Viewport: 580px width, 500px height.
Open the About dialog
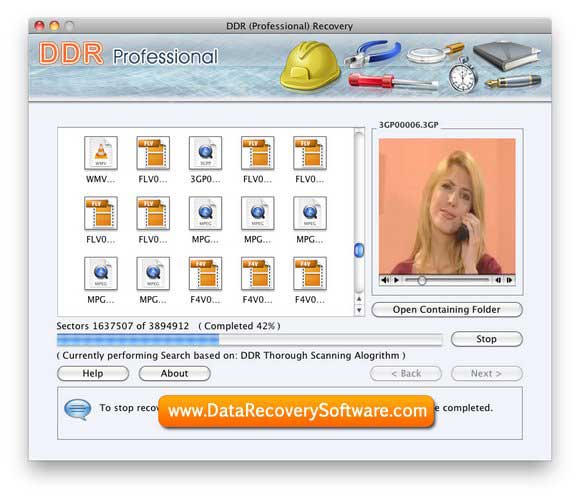click(175, 373)
